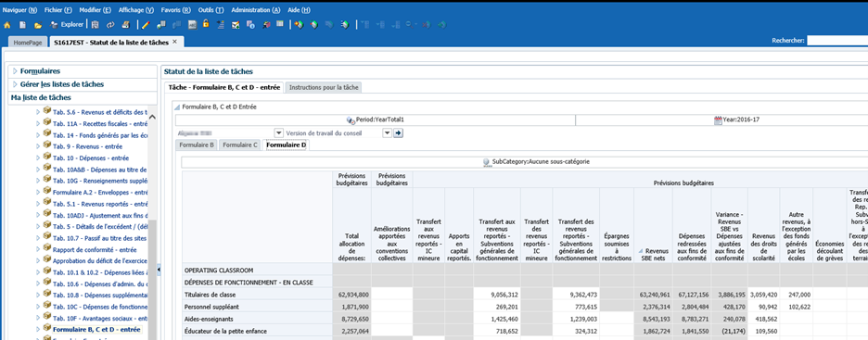
Task: Collapse left panel with splitter arrow
Action: (x=160, y=270)
